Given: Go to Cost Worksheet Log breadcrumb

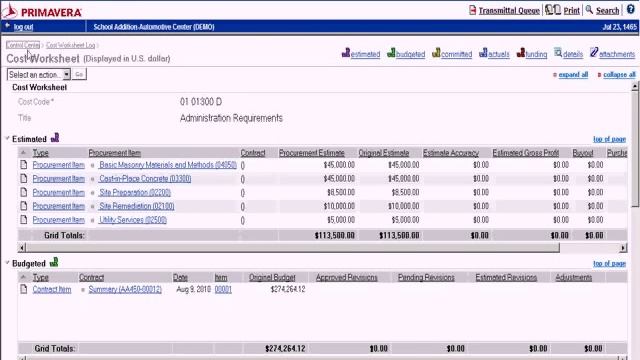Looking at the screenshot, I should coord(70,45).
